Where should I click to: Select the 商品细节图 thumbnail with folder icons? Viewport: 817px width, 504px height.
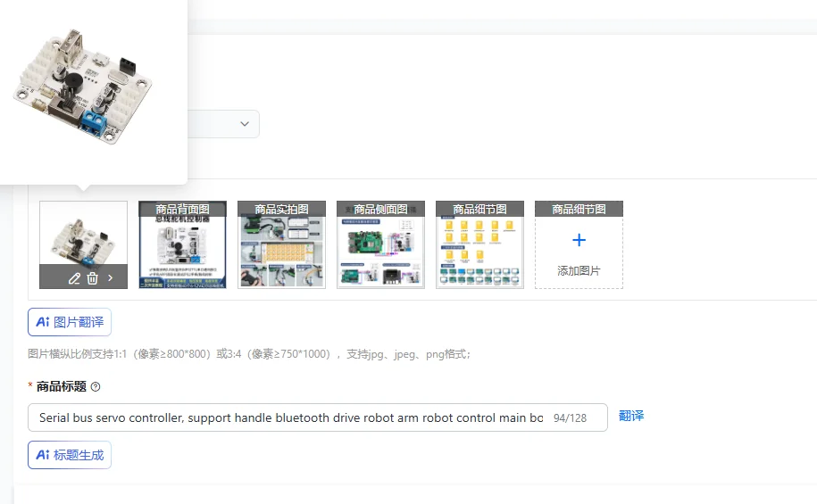coord(479,244)
